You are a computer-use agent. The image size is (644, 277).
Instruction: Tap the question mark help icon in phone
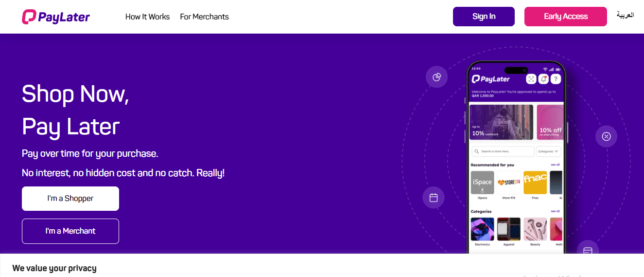point(556,79)
